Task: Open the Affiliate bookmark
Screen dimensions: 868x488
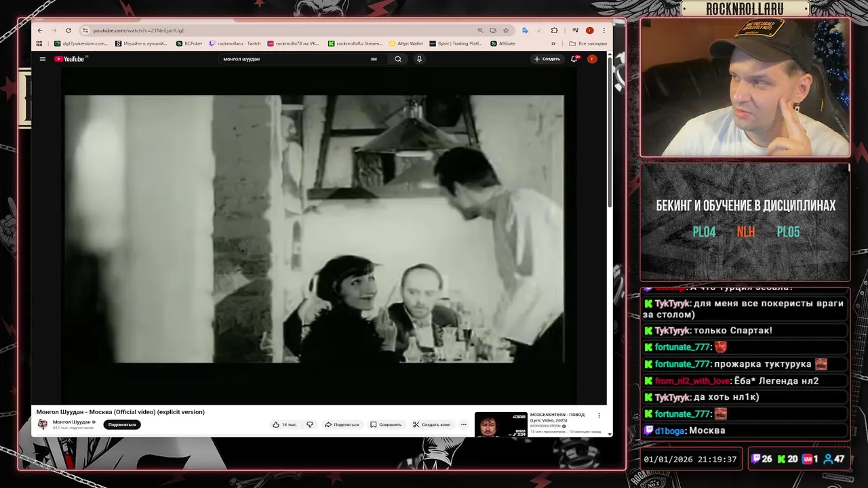Action: coord(502,43)
